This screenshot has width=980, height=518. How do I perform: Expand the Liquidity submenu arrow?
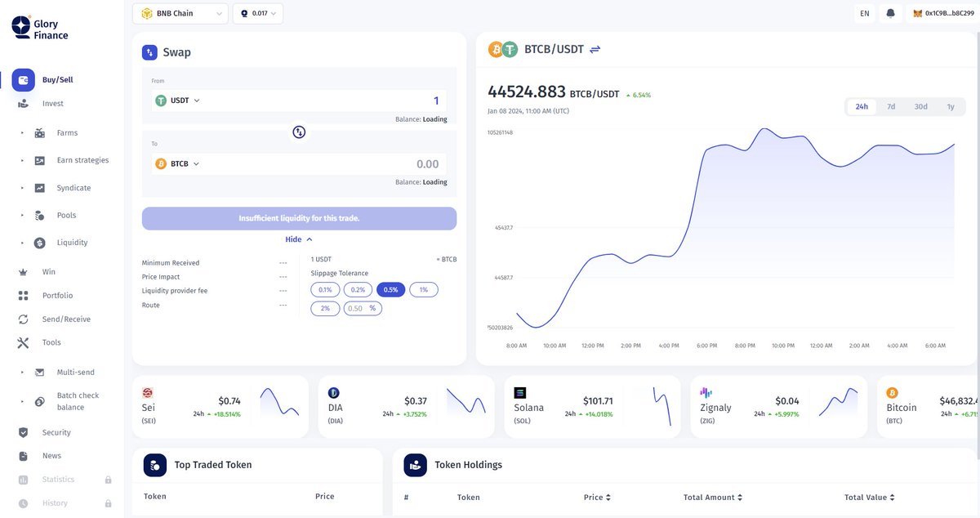tap(22, 243)
